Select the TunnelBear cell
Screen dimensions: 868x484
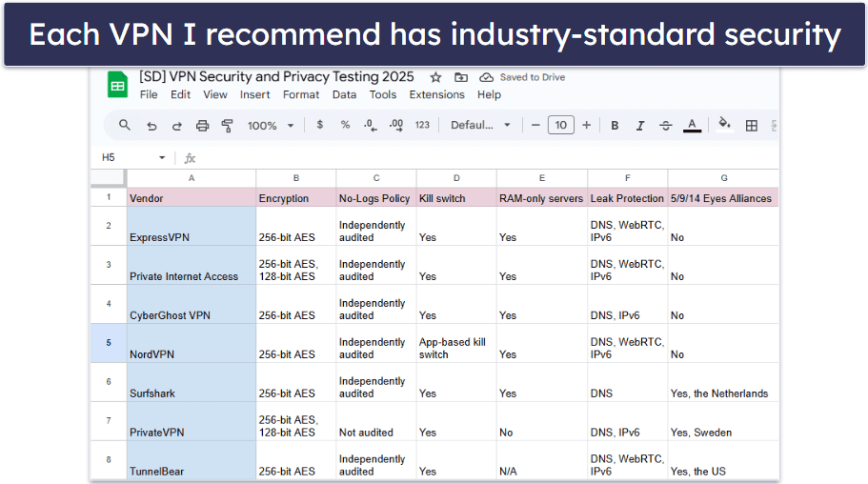click(x=192, y=460)
